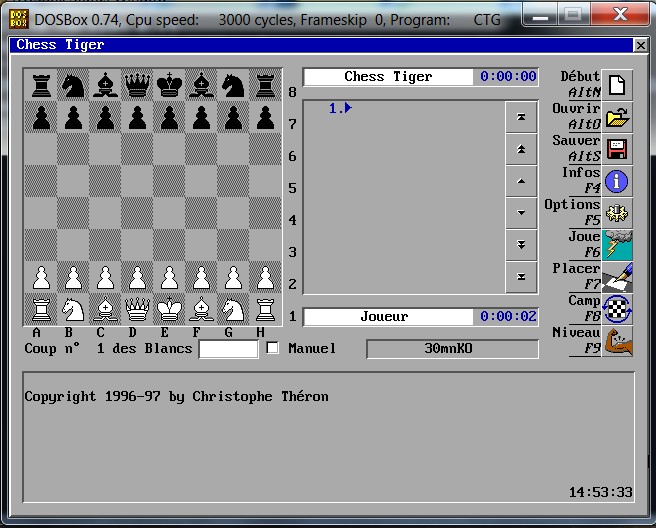Screen dimensions: 656x528
Task: Select the black queen on D8
Action: pos(137,85)
